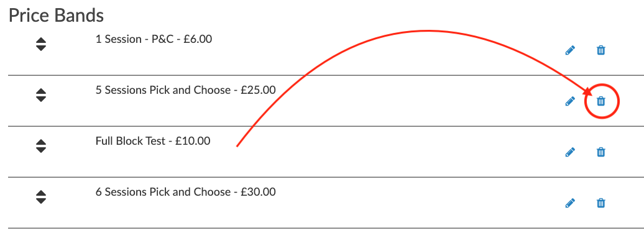The width and height of the screenshot is (644, 233).
Task: Click '6 Sessions Pick and Choose - £30.00' label
Action: (x=186, y=192)
